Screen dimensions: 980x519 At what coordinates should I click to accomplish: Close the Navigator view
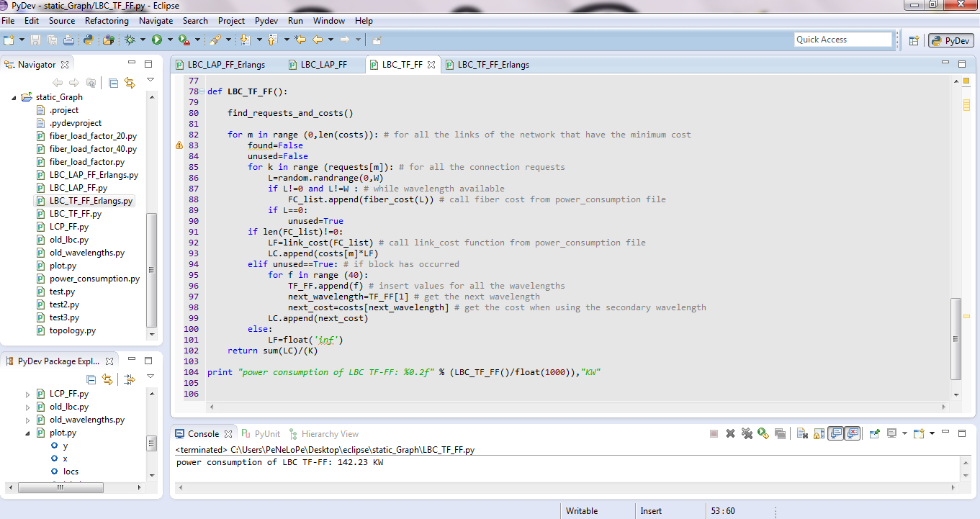(65, 65)
